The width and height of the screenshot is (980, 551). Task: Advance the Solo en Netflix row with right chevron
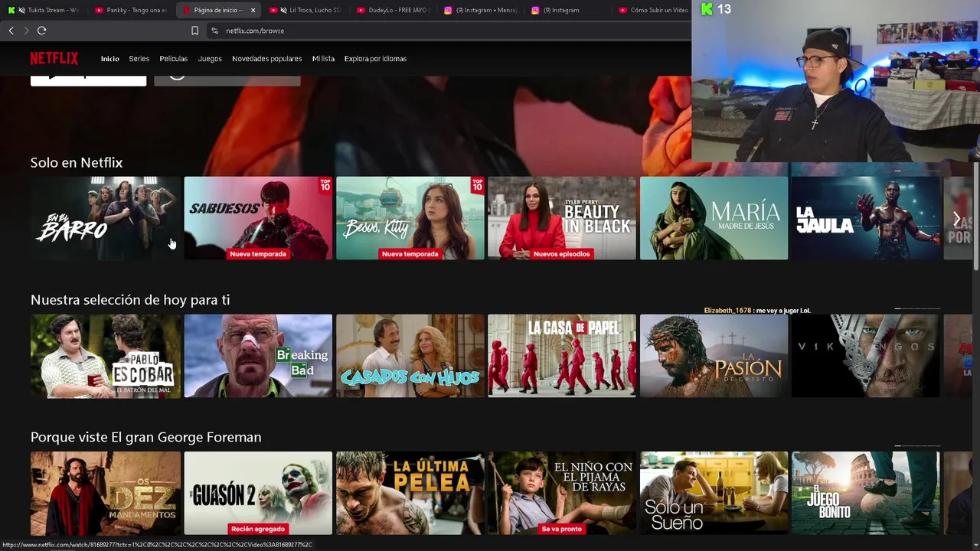tap(956, 219)
